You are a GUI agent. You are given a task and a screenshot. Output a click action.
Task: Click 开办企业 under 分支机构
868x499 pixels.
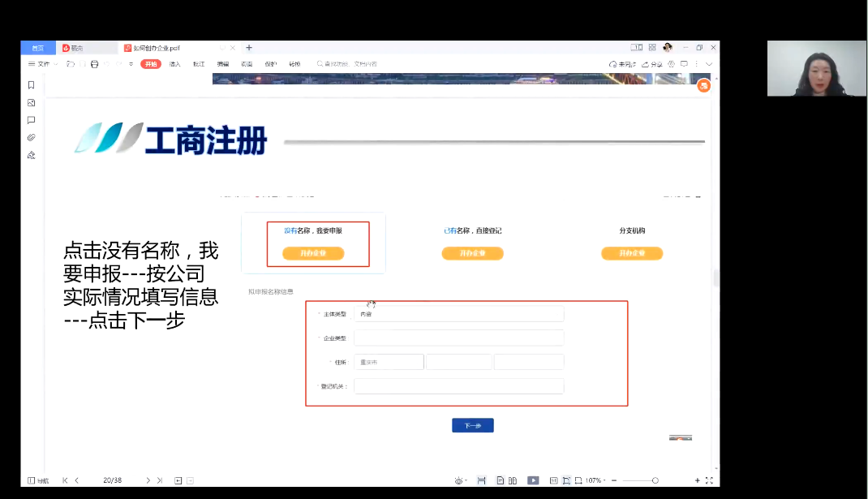pyautogui.click(x=632, y=253)
